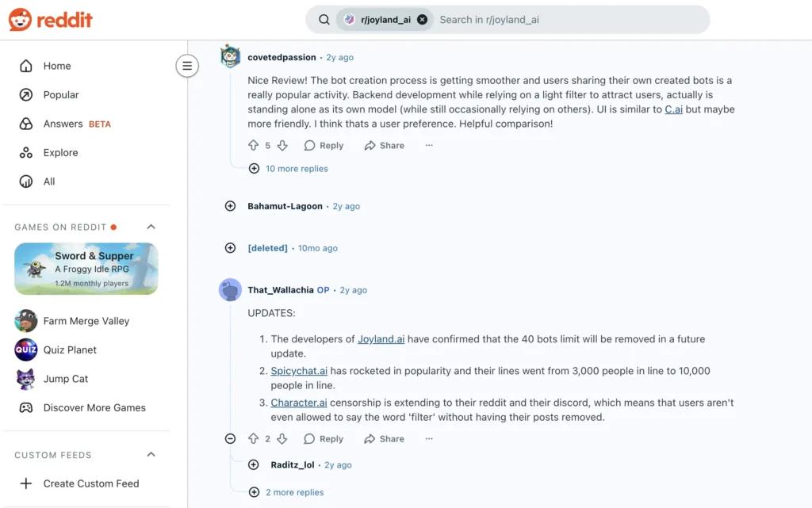Click the Quiz Planet game icon

(x=26, y=349)
